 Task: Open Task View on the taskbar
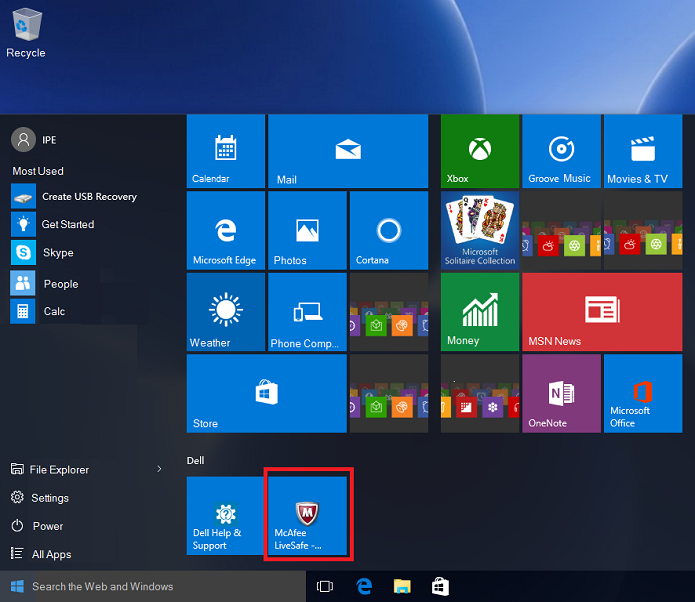coord(324,586)
